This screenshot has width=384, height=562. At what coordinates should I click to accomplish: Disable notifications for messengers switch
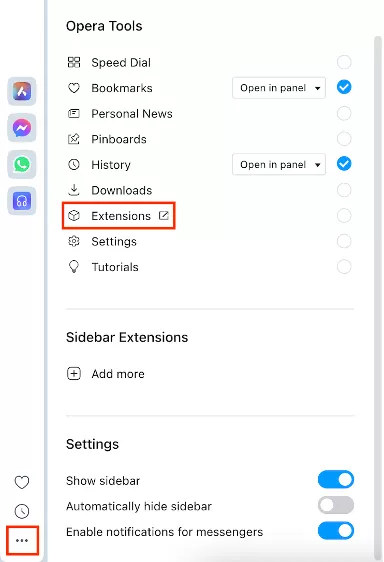336,531
